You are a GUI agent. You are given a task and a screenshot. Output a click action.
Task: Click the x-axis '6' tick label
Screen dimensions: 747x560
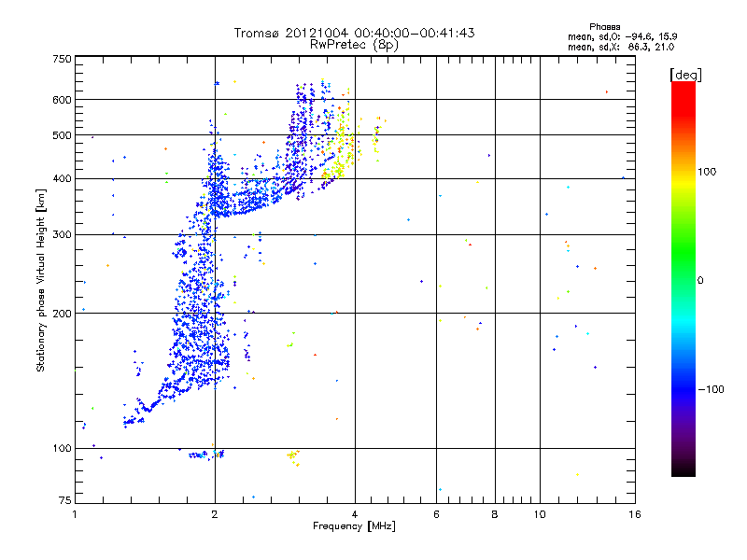436,514
